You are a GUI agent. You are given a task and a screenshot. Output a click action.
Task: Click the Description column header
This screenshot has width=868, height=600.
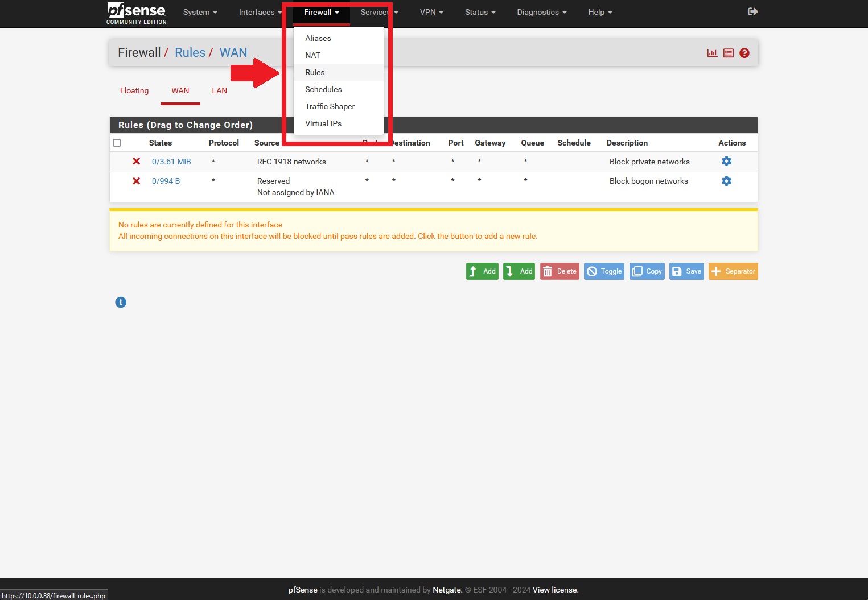point(627,143)
